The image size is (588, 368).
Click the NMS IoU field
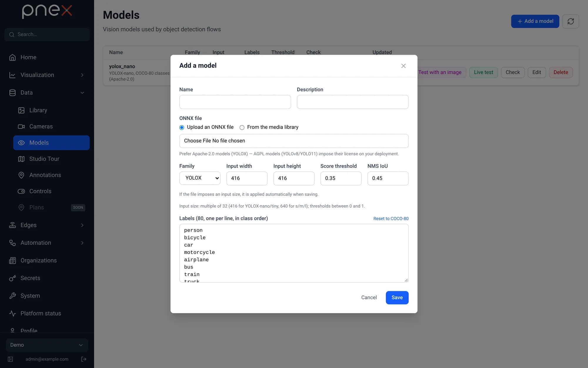[388, 178]
